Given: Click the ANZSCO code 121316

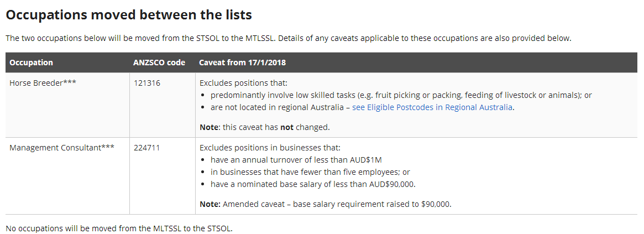Looking at the screenshot, I should point(146,83).
